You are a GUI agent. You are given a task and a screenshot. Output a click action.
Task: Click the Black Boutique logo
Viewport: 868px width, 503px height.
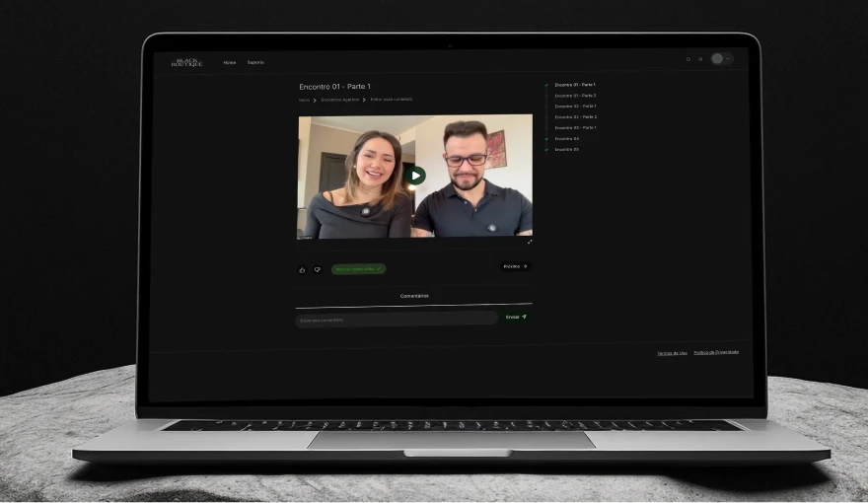186,62
